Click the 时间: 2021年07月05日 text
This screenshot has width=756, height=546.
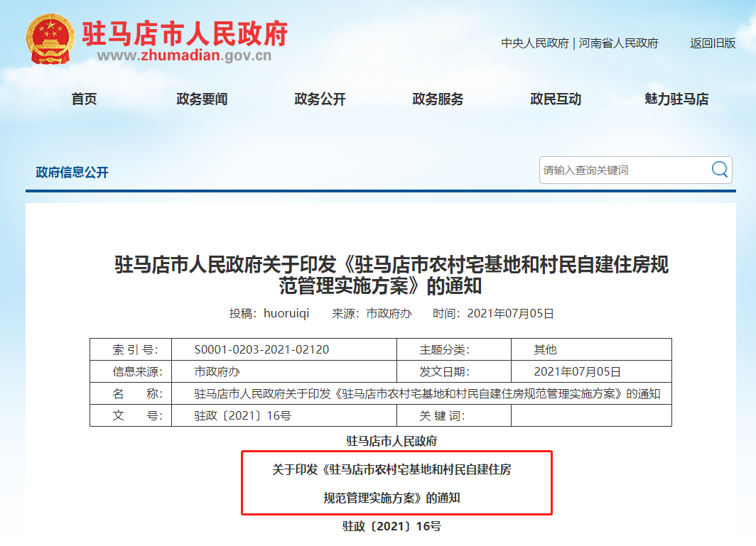[x=493, y=314]
